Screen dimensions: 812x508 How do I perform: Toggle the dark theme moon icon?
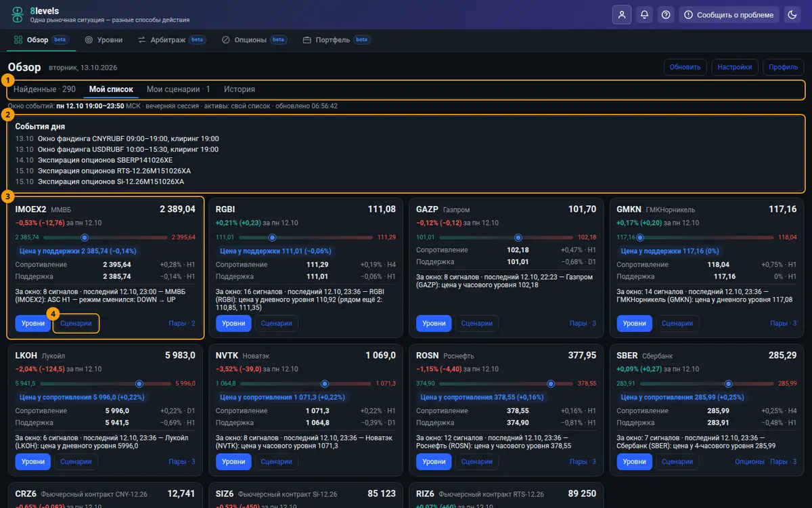point(792,15)
